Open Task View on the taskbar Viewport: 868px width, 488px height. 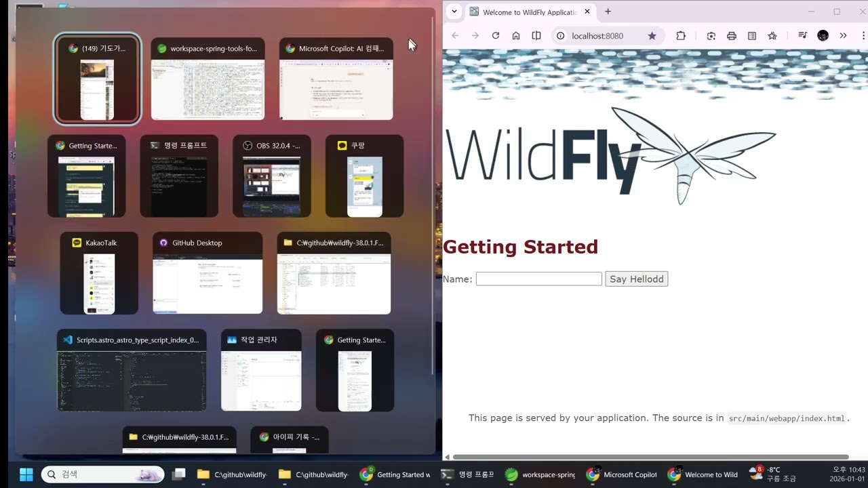click(179, 474)
